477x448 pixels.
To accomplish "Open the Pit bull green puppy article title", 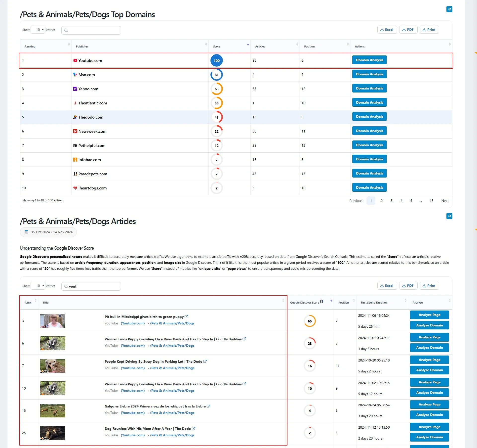I will 144,317.
